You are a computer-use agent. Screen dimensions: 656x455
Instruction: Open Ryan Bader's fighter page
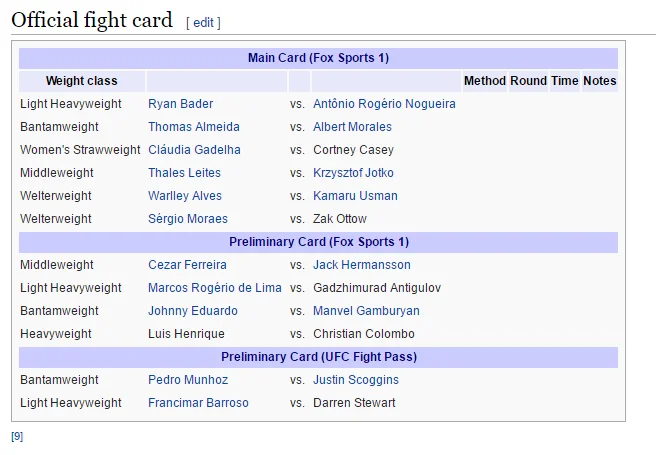point(180,104)
